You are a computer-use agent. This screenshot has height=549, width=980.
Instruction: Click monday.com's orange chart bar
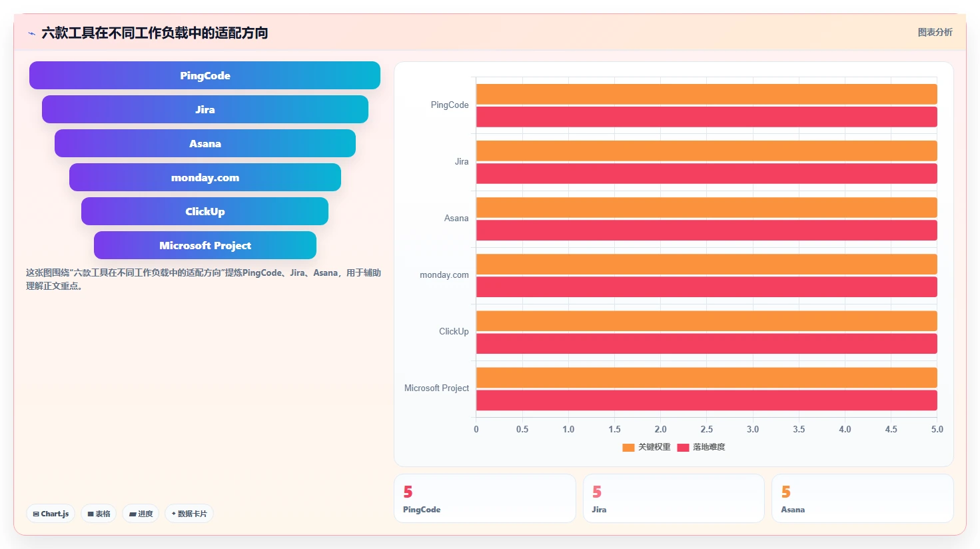706,264
